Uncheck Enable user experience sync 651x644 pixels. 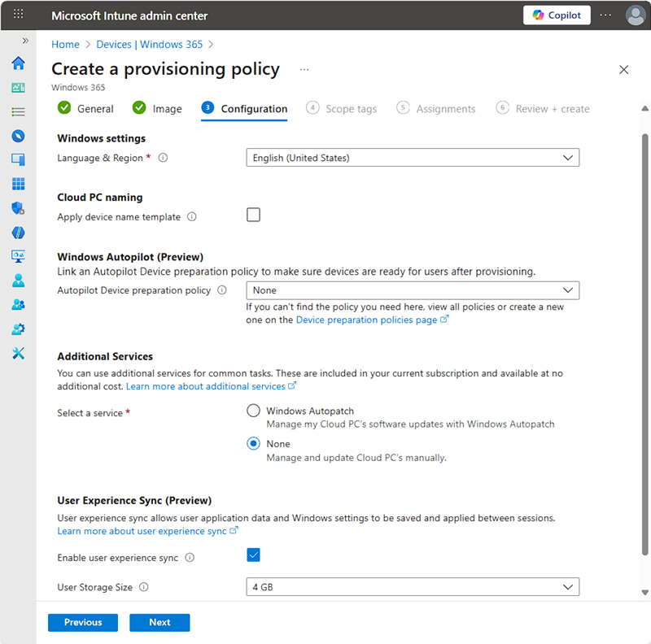click(253, 555)
